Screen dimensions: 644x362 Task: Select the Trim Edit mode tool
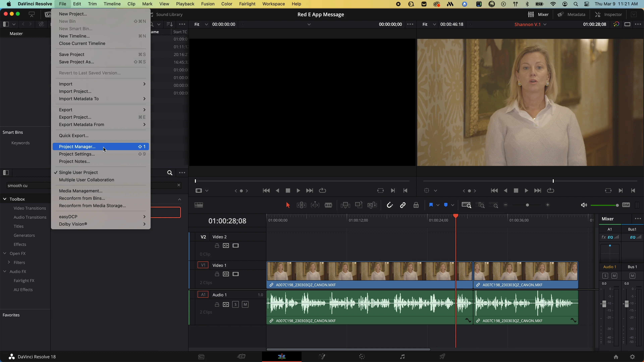coord(301,205)
